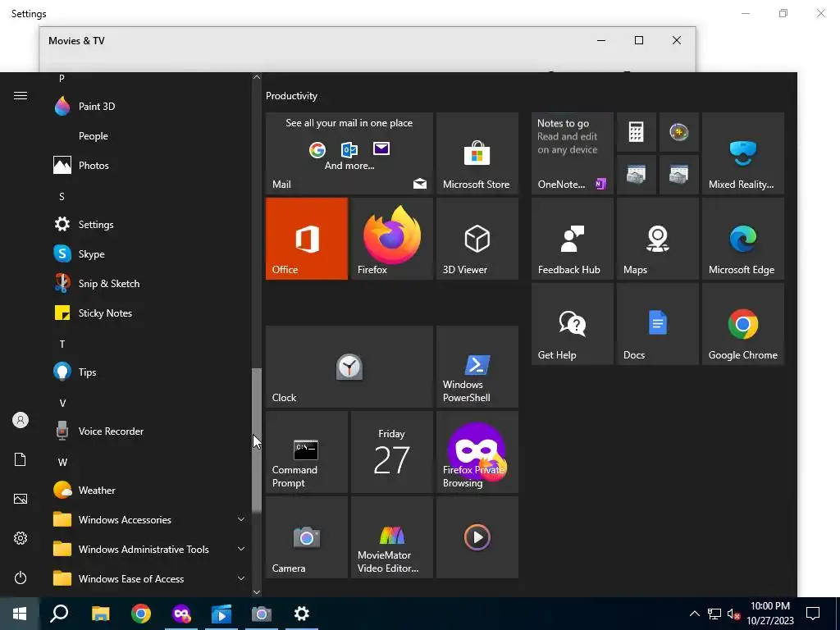Expand the Start menu hamburger navigation
Image resolution: width=840 pixels, height=630 pixels.
pyautogui.click(x=21, y=95)
